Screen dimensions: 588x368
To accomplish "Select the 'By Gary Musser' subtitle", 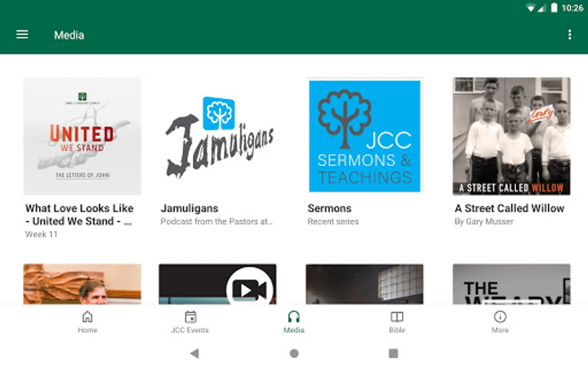I will (x=484, y=221).
